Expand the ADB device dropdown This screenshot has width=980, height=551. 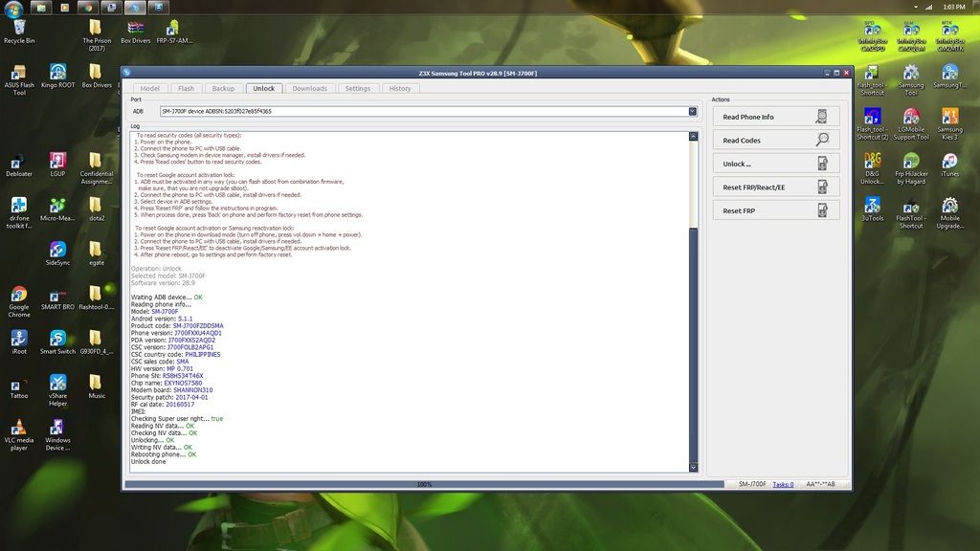point(693,111)
